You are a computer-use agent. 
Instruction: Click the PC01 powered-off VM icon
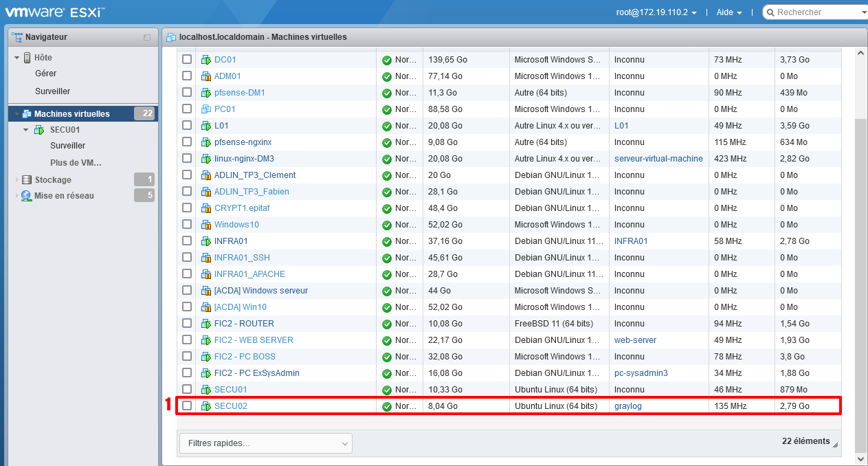point(205,109)
